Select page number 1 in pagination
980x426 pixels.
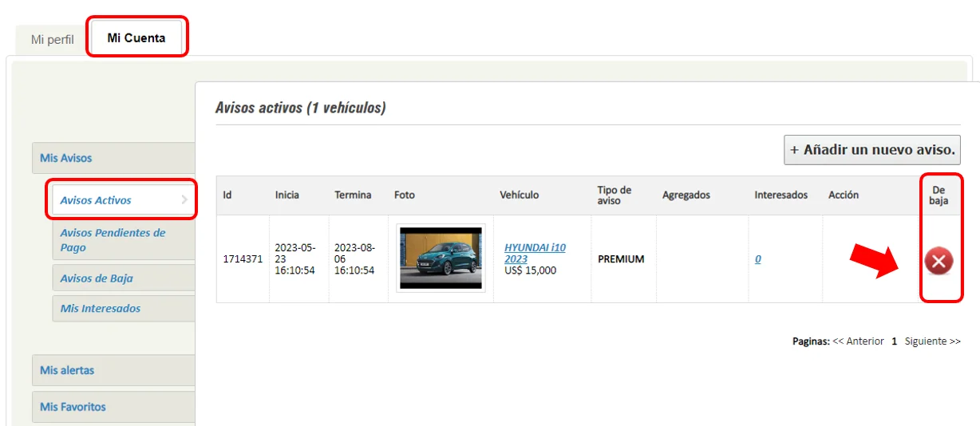[x=894, y=341]
